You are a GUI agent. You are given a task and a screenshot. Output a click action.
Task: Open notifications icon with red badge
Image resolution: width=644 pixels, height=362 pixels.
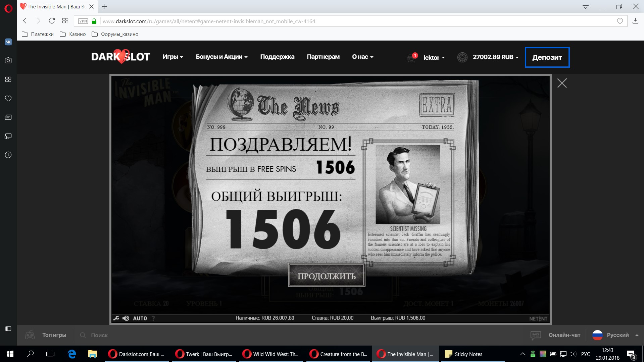click(x=412, y=57)
